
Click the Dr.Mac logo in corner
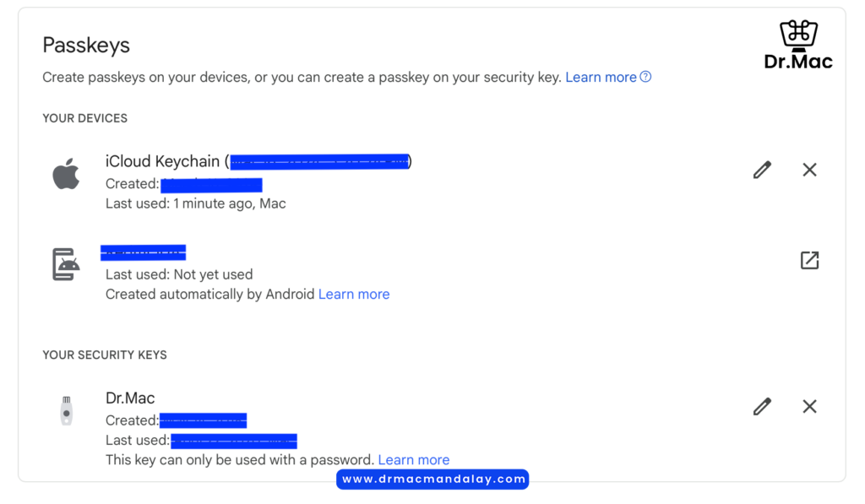coord(798,46)
